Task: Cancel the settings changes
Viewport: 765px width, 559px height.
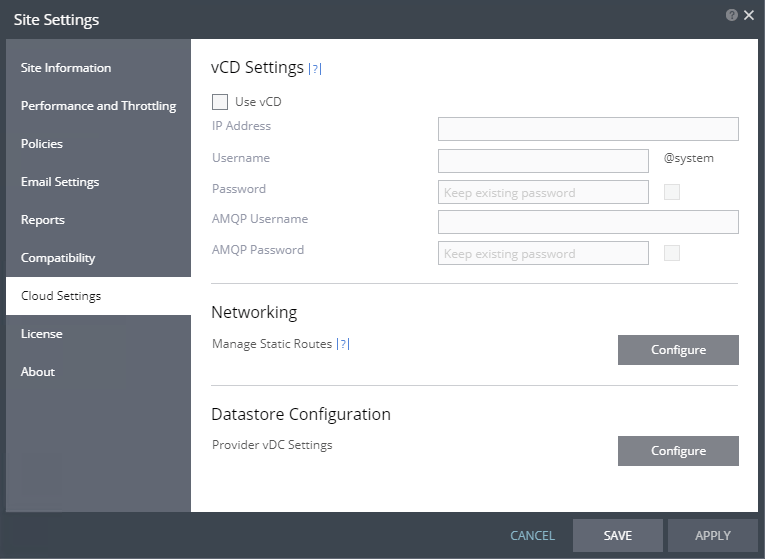Action: tap(532, 536)
